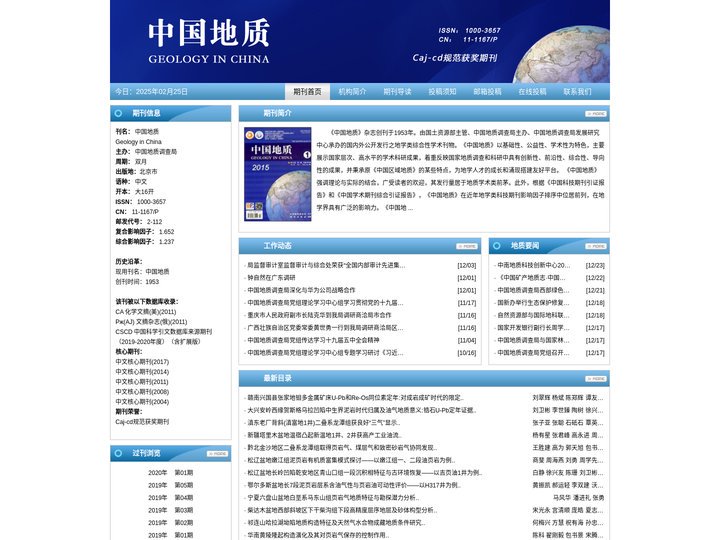Open article on 宁夏六盘山盆地白垩系

(333, 498)
